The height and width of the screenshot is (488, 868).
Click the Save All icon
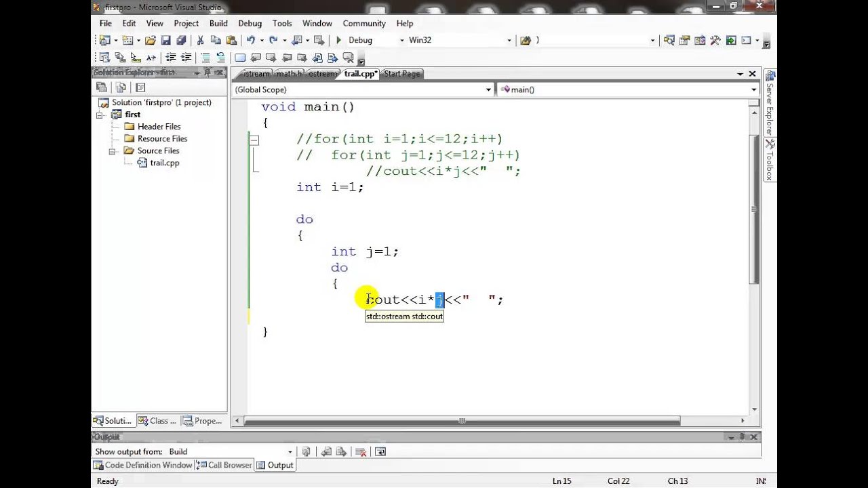point(181,40)
